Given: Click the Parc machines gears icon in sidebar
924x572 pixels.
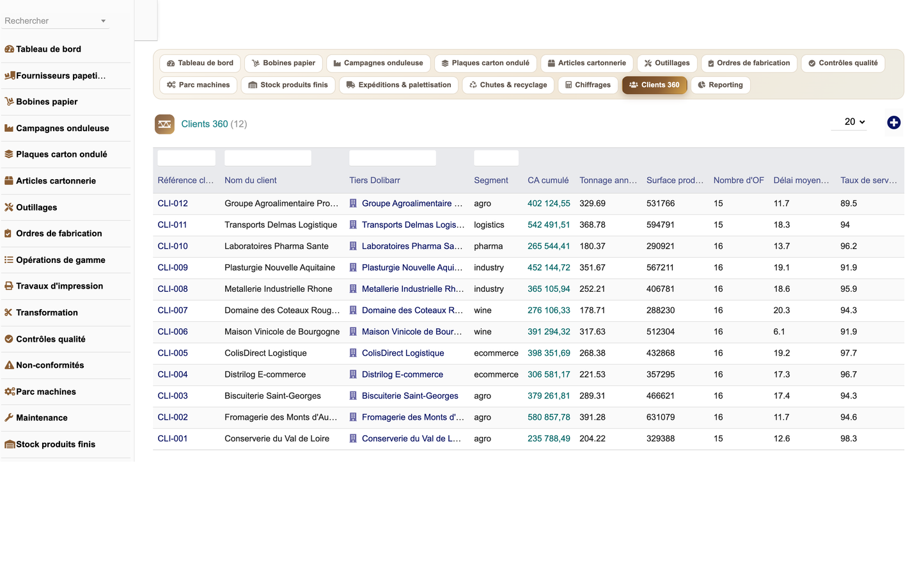Looking at the screenshot, I should tap(10, 392).
